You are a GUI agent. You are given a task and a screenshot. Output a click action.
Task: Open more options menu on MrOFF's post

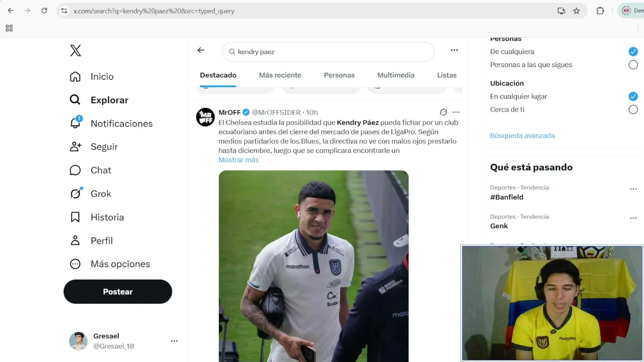[x=456, y=112]
